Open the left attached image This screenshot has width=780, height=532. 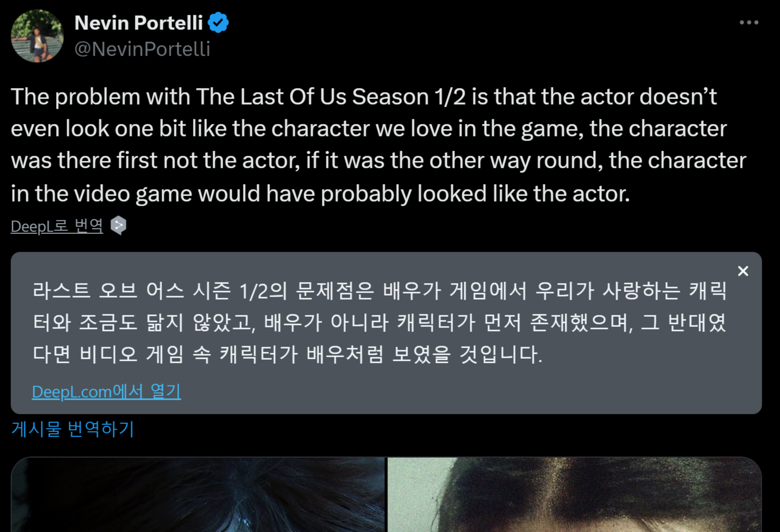(x=198, y=495)
